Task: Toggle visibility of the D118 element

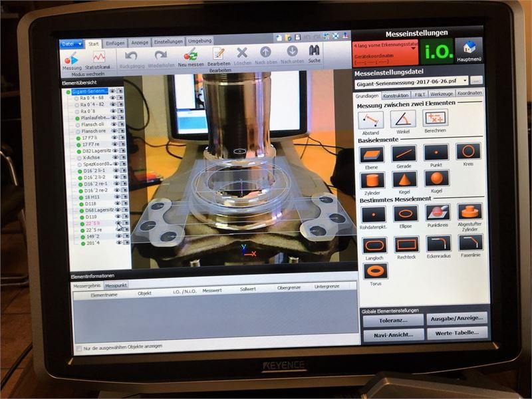Action: click(x=116, y=204)
